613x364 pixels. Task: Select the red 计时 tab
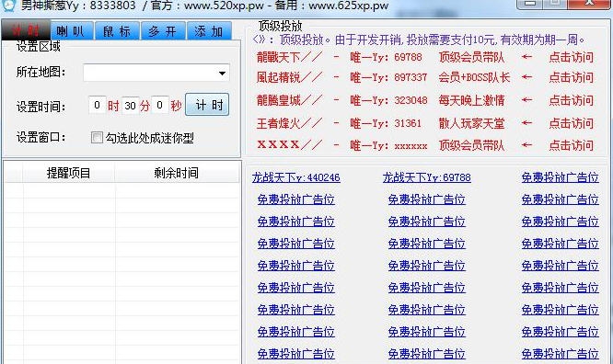tap(26, 30)
